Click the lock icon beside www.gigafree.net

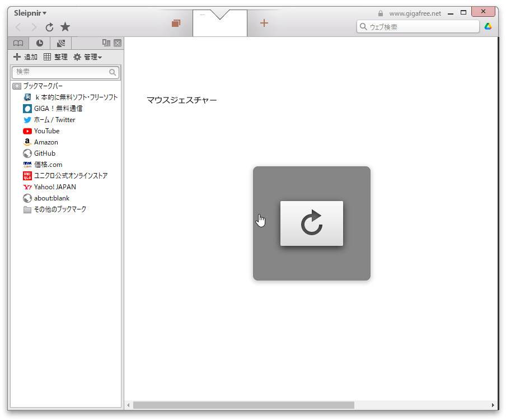381,13
